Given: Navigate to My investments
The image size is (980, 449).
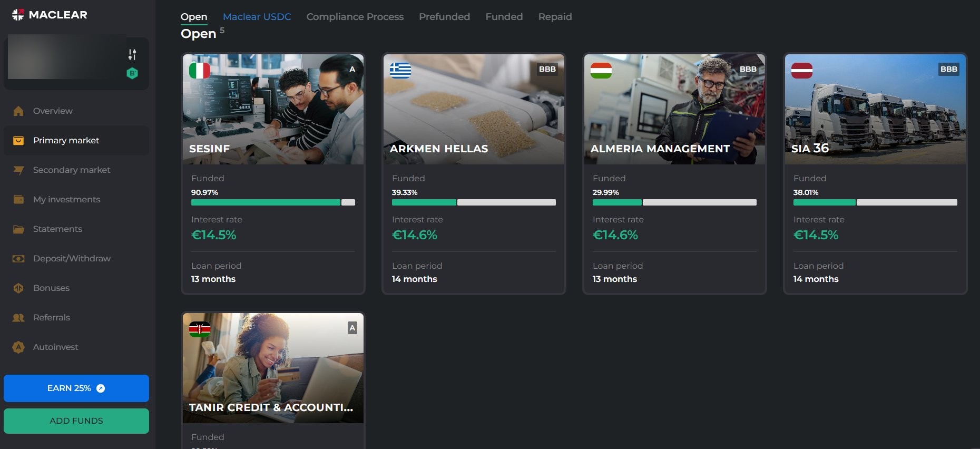Looking at the screenshot, I should [x=76, y=199].
